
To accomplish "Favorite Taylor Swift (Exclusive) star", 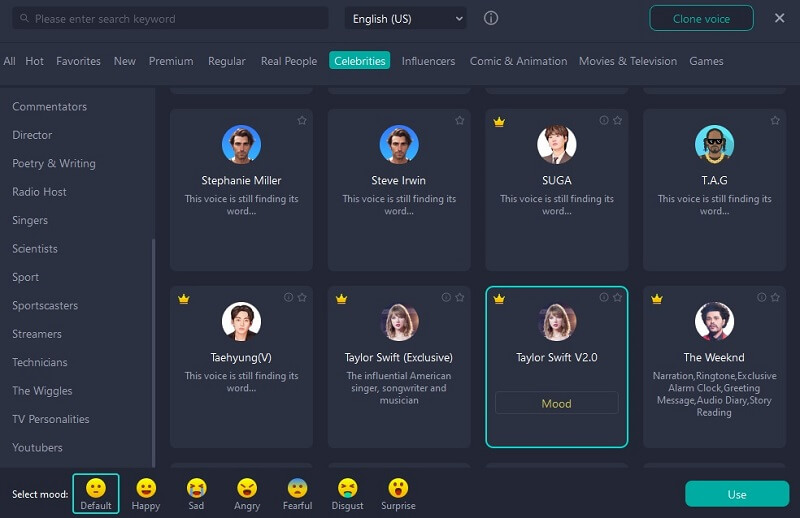I will pos(460,297).
